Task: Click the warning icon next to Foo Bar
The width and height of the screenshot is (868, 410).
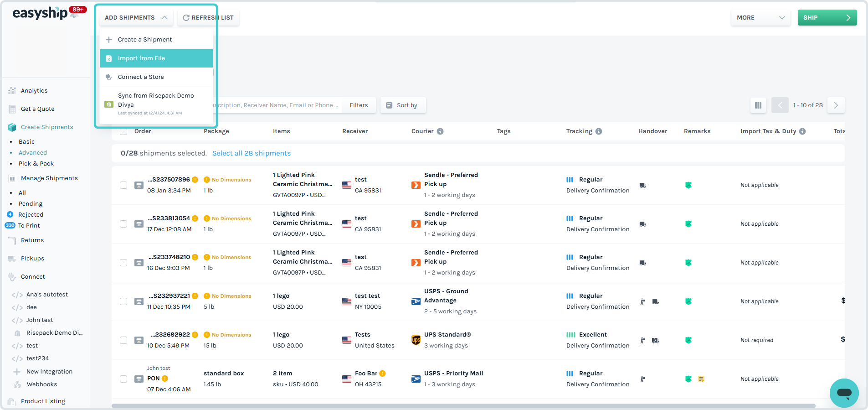Action: tap(383, 374)
